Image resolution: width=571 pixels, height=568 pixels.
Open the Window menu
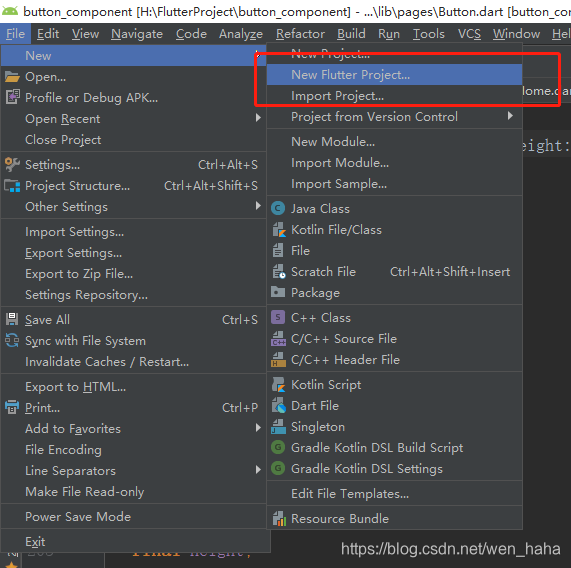click(x=516, y=34)
